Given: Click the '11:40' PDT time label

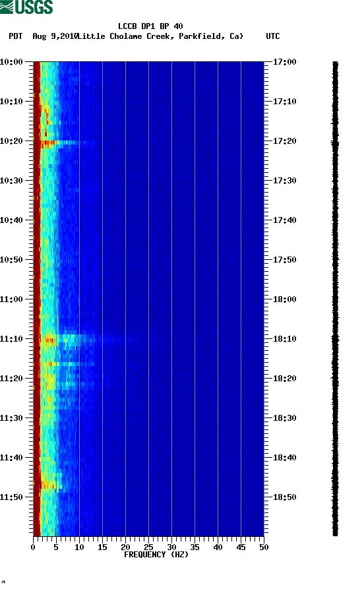Looking at the screenshot, I should click(11, 458).
